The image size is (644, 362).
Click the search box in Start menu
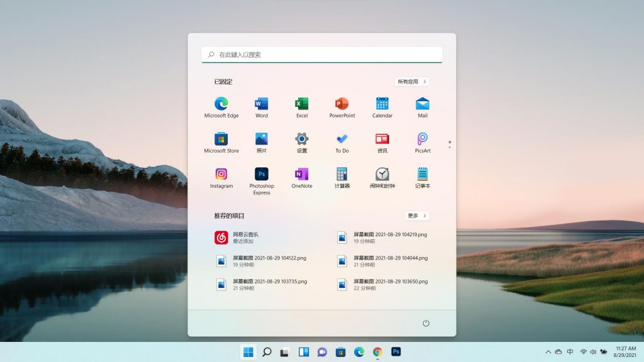[x=322, y=55]
